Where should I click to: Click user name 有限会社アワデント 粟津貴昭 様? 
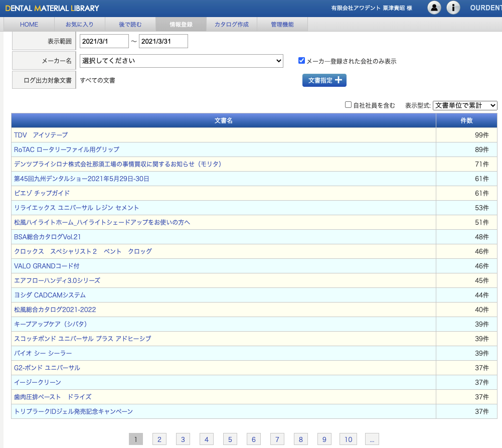coord(372,8)
